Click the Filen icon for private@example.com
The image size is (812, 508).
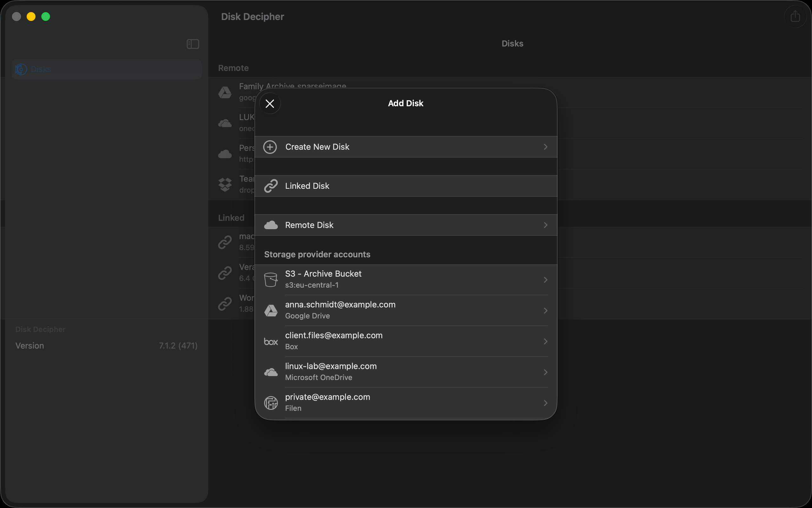271,403
